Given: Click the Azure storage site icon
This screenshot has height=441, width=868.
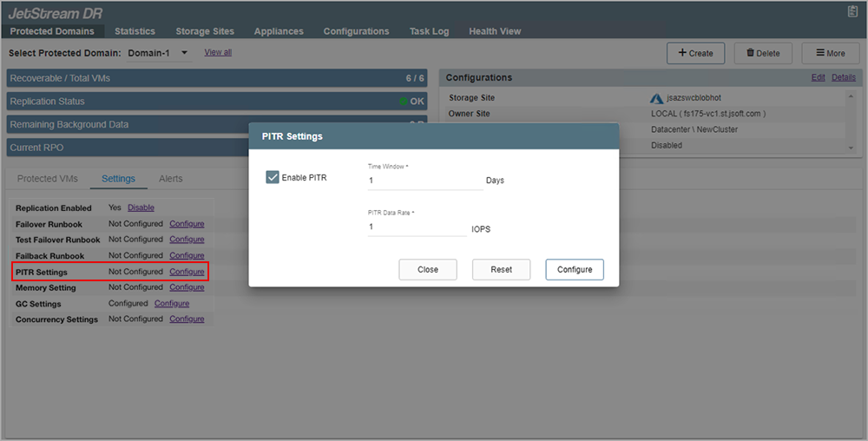Looking at the screenshot, I should coord(657,98).
